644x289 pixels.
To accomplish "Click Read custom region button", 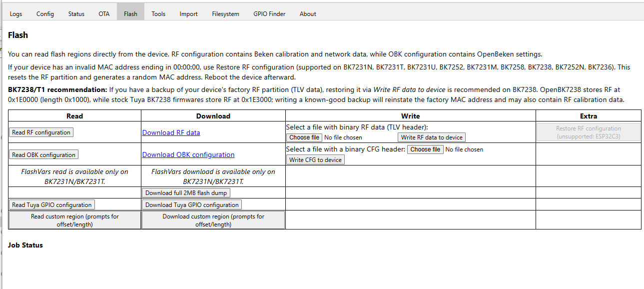I will pos(75,220).
